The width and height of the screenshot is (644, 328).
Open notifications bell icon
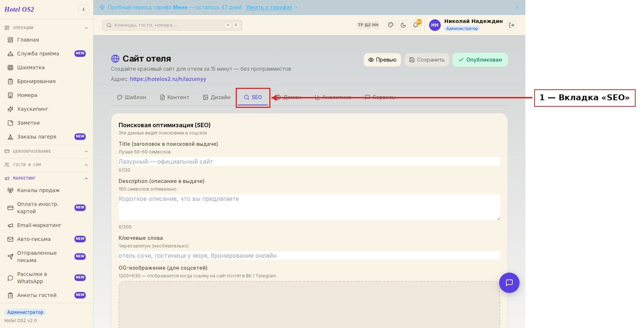(x=416, y=25)
